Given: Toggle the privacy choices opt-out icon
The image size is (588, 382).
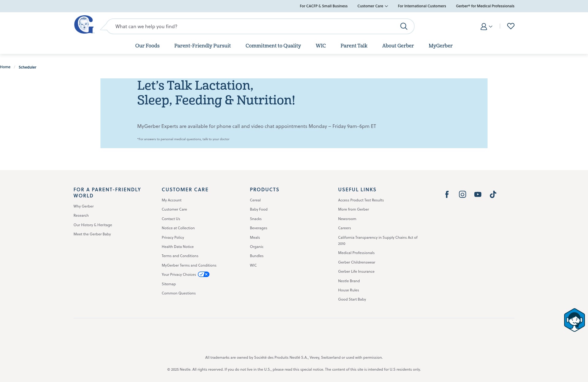Looking at the screenshot, I should coord(204,274).
